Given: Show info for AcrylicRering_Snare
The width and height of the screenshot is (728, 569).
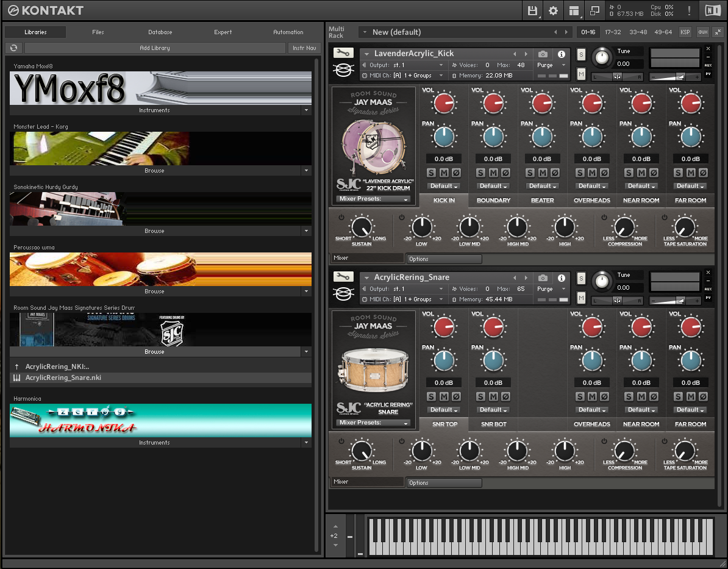Looking at the screenshot, I should click(562, 277).
